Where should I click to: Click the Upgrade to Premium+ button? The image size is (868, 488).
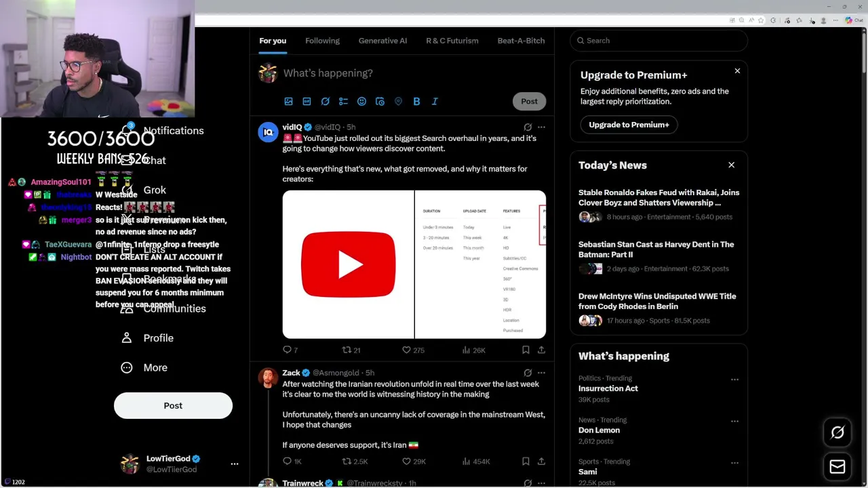[x=629, y=125]
